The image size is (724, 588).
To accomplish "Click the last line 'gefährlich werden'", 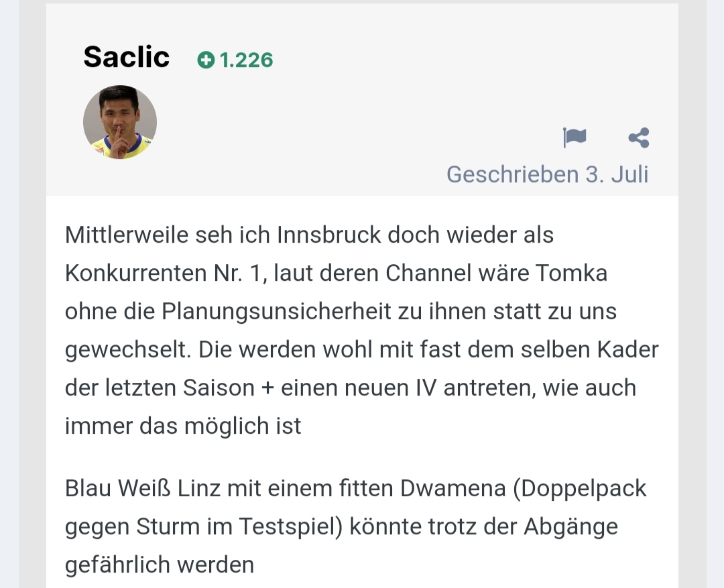I will [x=160, y=565].
